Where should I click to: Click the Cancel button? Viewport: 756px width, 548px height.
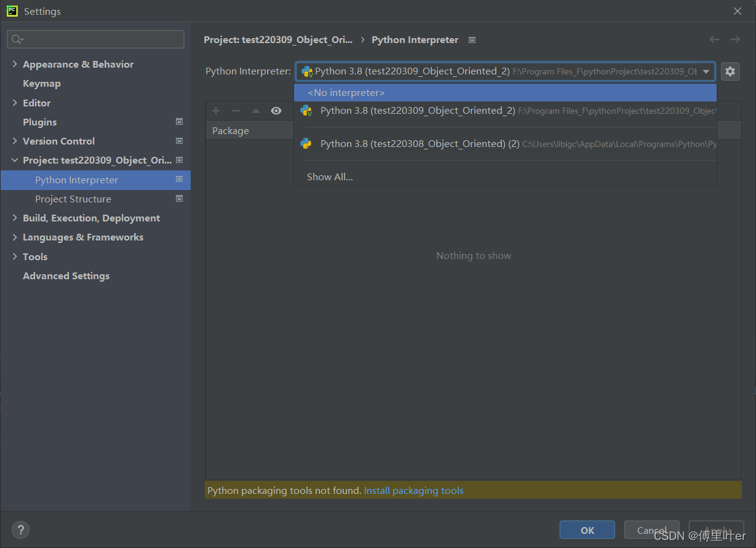tap(651, 530)
